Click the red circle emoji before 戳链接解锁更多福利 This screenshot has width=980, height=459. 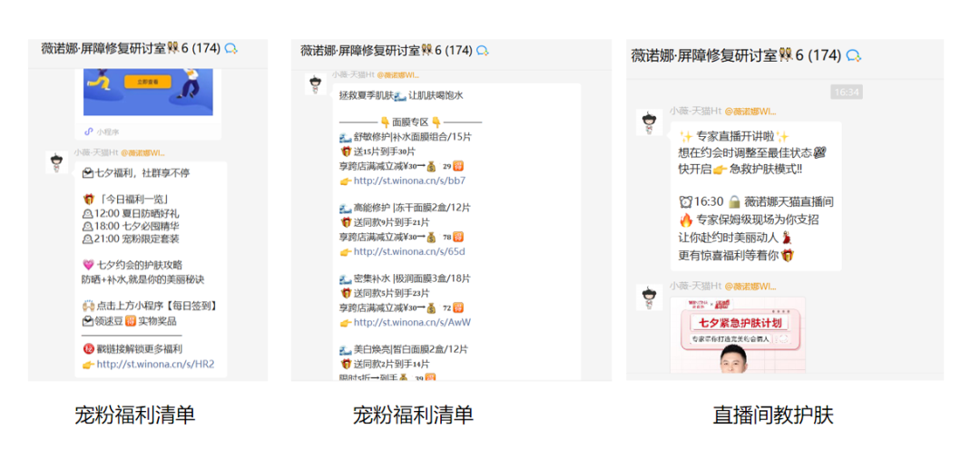(x=87, y=348)
